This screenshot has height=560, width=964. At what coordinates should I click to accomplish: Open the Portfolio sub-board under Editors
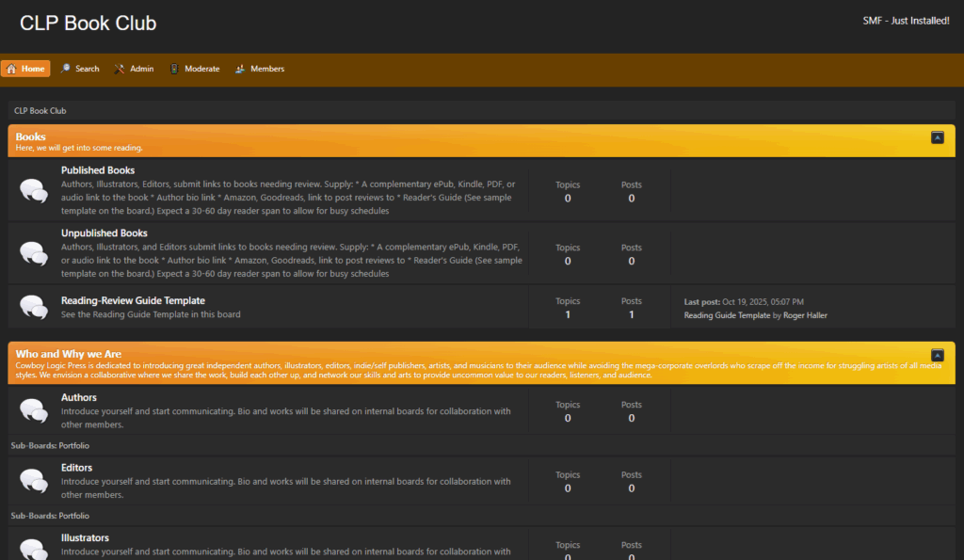pyautogui.click(x=73, y=516)
